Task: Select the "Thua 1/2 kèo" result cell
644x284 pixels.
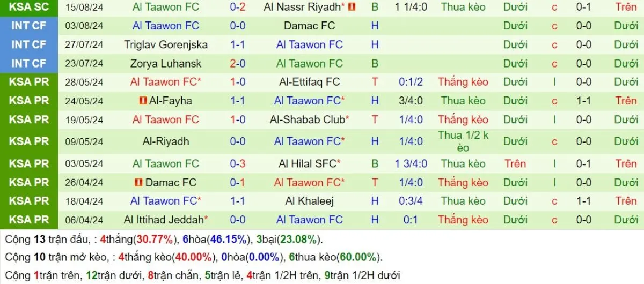Action: (x=463, y=141)
